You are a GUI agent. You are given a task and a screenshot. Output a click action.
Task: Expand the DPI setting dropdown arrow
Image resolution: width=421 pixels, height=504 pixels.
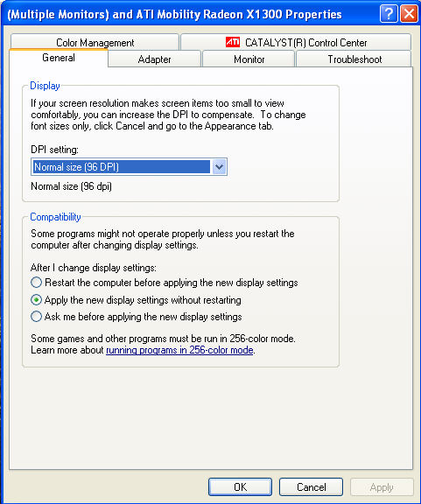pyautogui.click(x=219, y=167)
